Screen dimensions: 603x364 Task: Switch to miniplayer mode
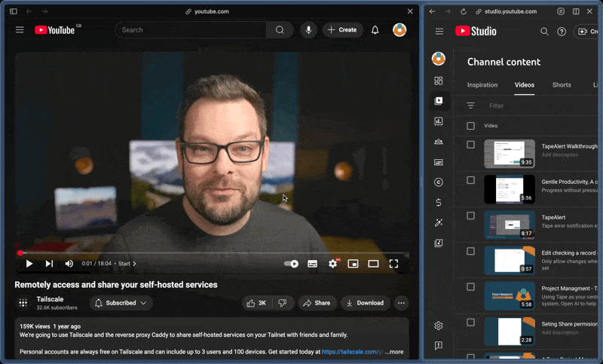point(353,264)
